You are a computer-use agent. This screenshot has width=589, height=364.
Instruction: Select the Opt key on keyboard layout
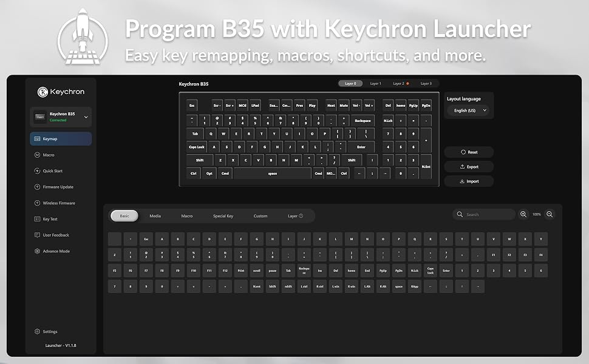209,174
